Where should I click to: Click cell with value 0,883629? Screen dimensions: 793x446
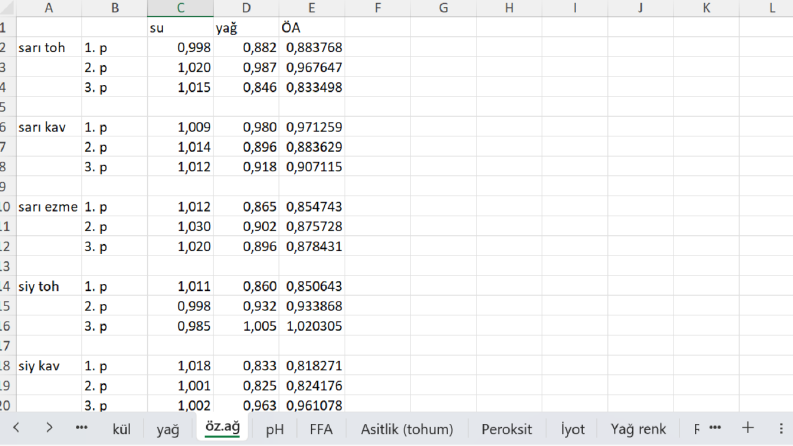click(x=312, y=147)
